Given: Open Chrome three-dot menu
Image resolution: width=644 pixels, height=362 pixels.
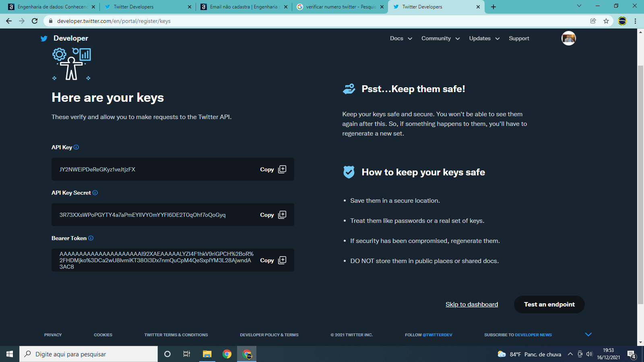Looking at the screenshot, I should [x=636, y=21].
